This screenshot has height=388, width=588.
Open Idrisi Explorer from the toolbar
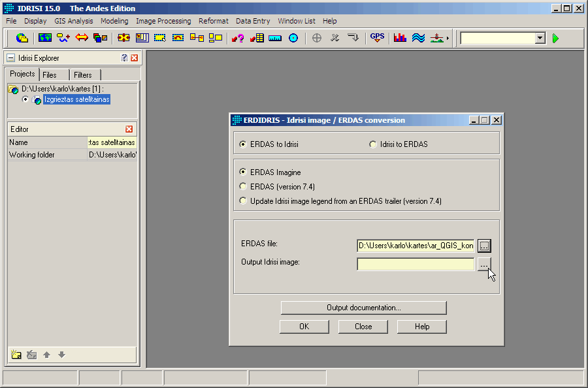[22, 38]
